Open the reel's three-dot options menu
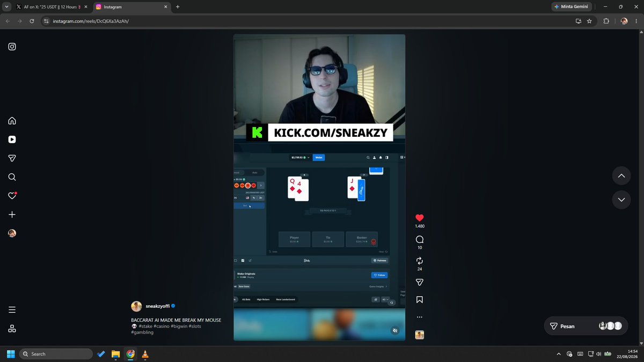Screen dimensions: 644x362 click(x=420, y=317)
